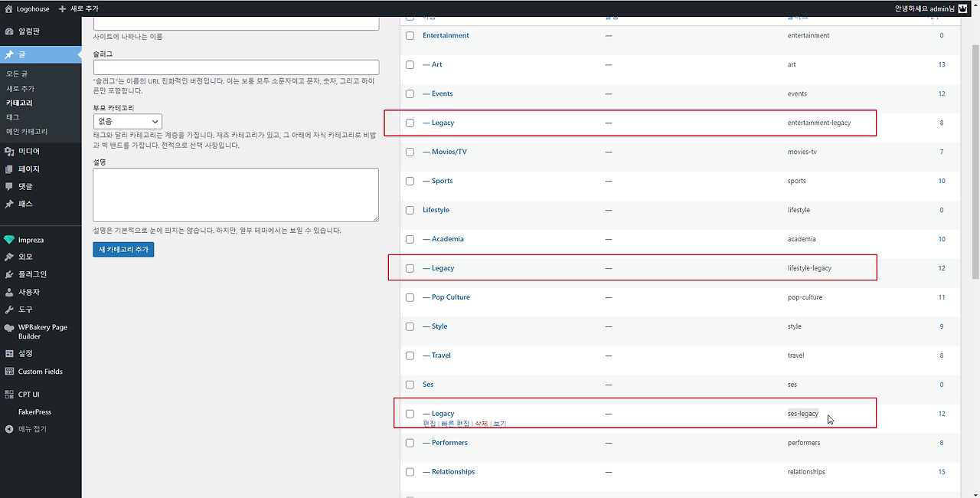Open the Ses category link

point(428,385)
